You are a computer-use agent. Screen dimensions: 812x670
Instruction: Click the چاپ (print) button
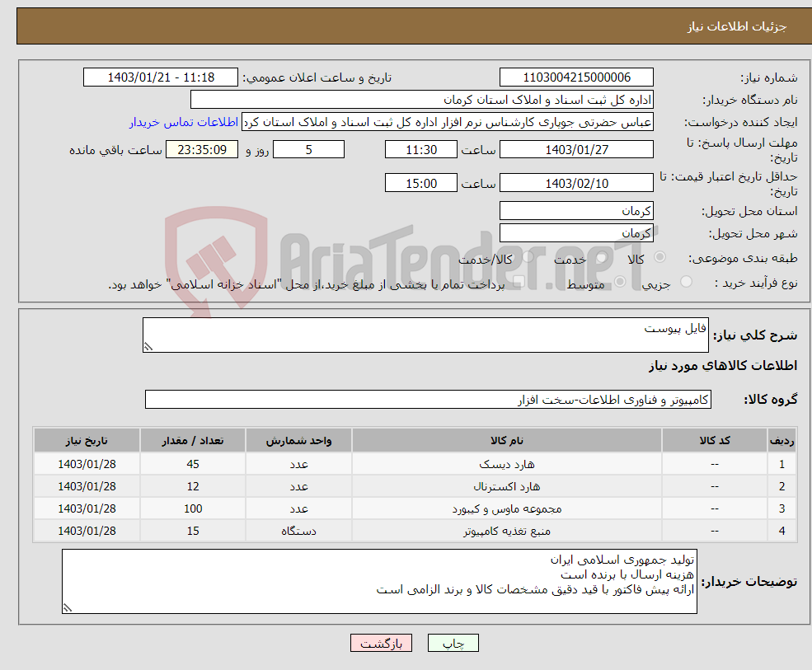(x=453, y=643)
